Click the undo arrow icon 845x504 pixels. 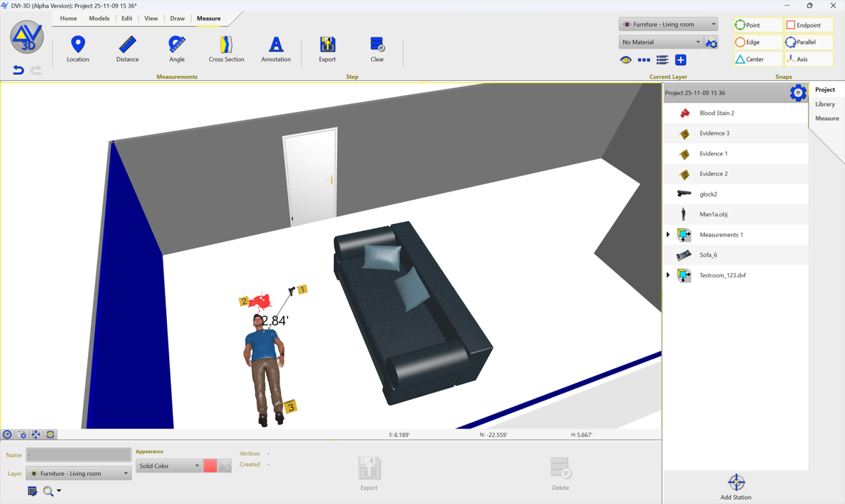(18, 70)
